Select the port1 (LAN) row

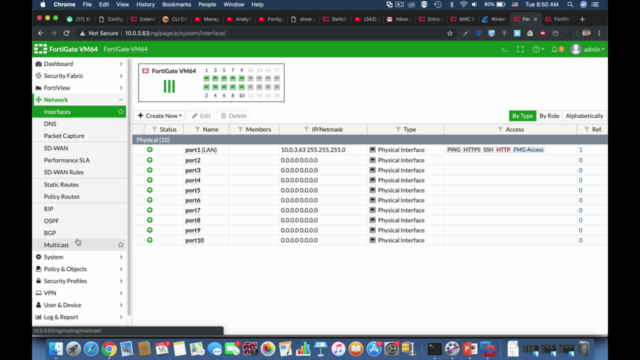click(x=370, y=150)
